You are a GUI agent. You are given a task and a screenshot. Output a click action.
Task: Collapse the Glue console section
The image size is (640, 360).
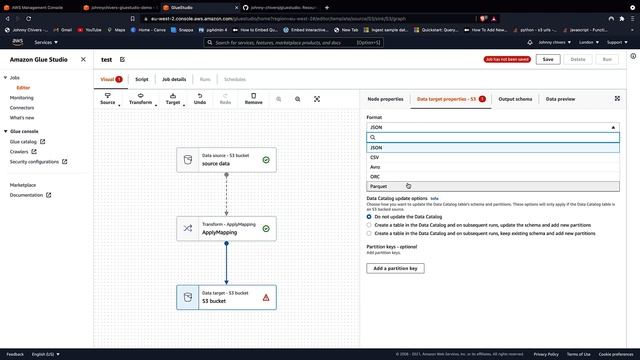pos(5,131)
